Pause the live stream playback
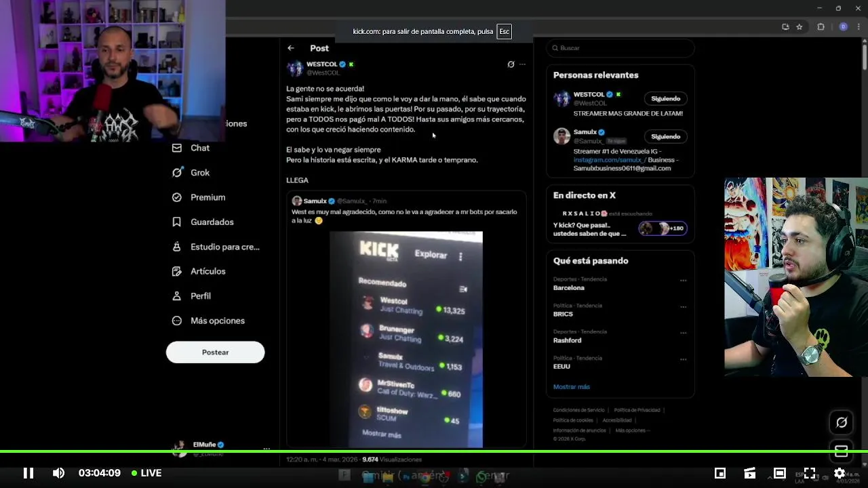The height and width of the screenshot is (488, 868). [28, 473]
